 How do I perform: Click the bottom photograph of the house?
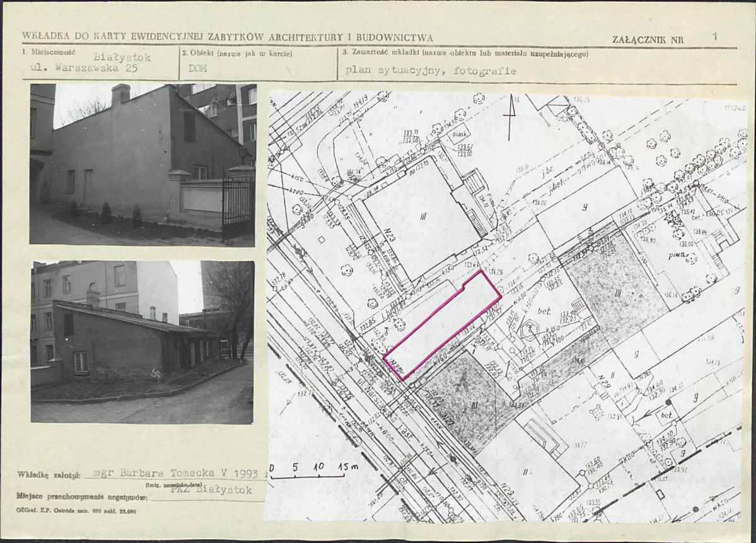142,342
